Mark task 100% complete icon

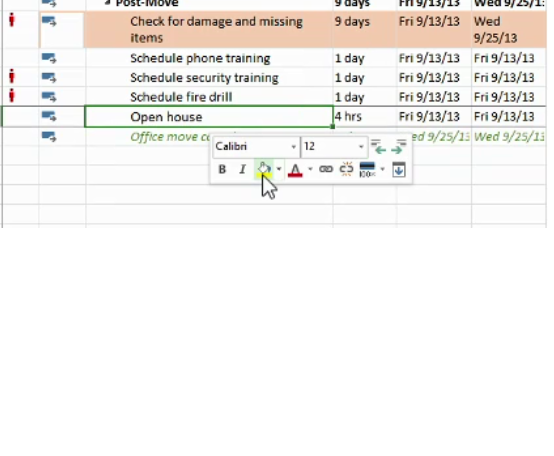pos(367,170)
